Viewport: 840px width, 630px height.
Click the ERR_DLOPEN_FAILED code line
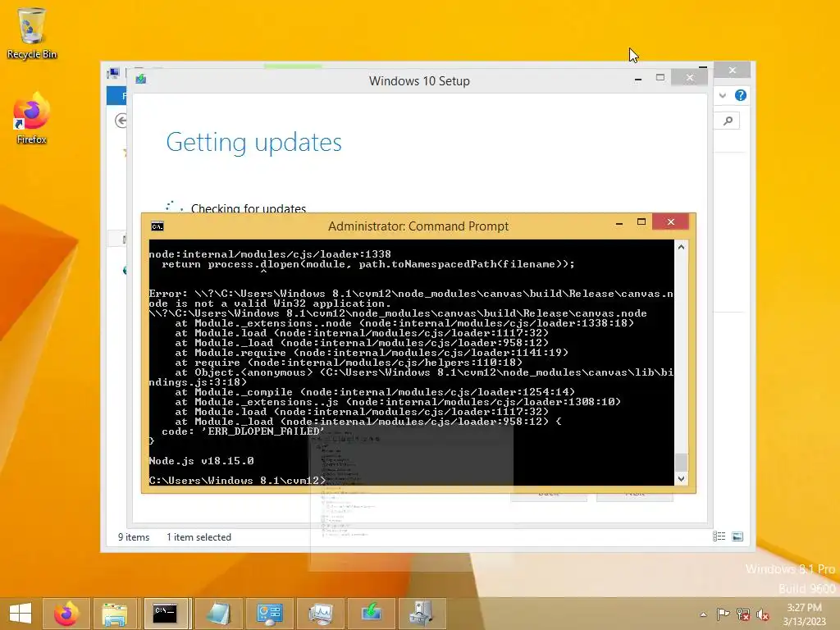(243, 431)
